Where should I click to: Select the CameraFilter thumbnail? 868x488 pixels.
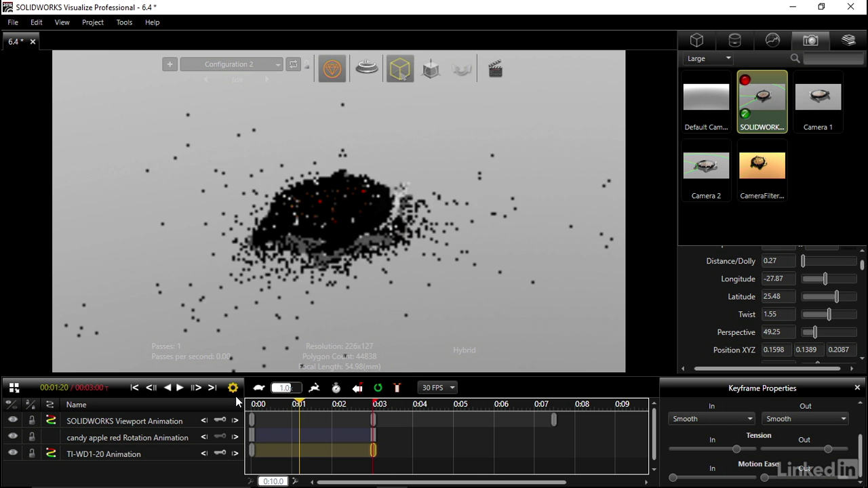(x=762, y=171)
